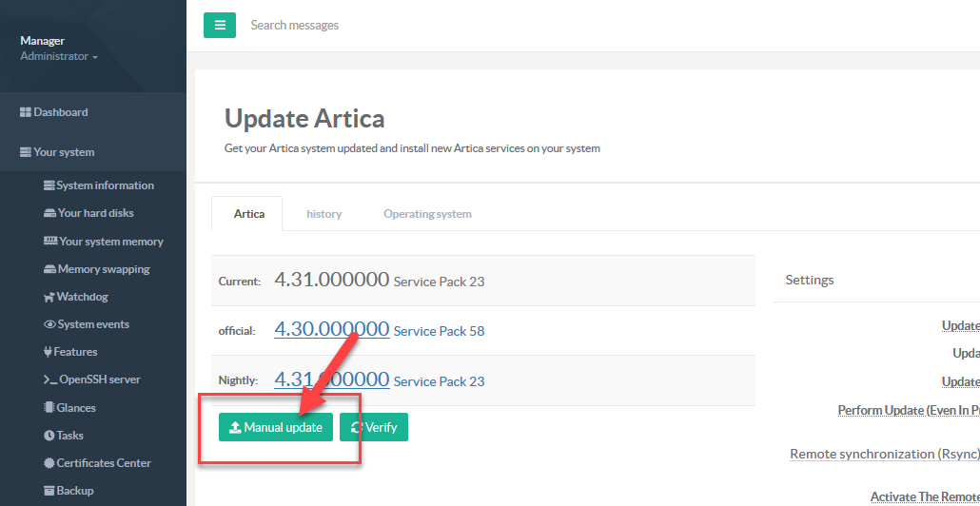The height and width of the screenshot is (506, 980).
Task: Switch to the history tab
Action: 323,214
